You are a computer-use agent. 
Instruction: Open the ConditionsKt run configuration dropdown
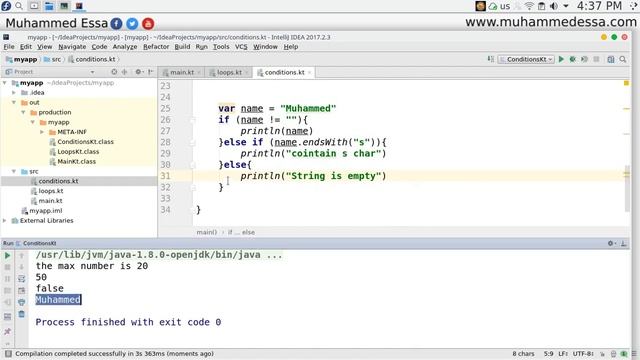point(526,59)
